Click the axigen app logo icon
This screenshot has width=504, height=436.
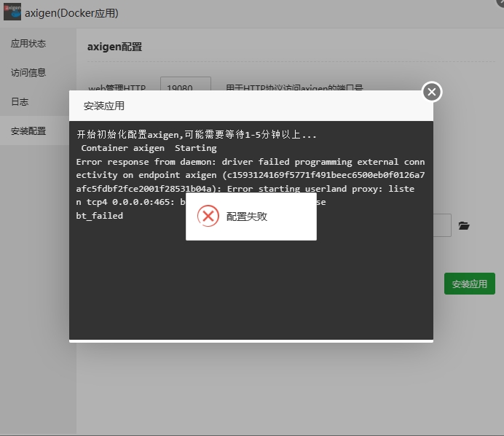pyautogui.click(x=12, y=12)
